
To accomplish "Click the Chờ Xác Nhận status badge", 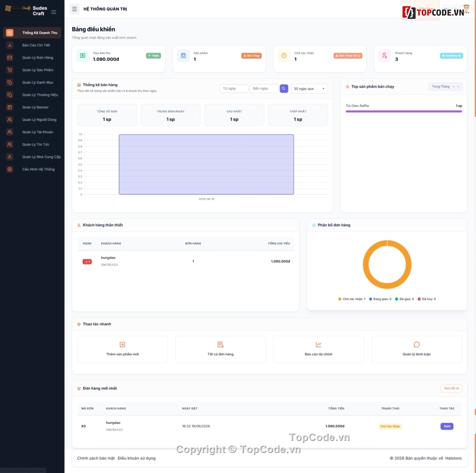I will click(x=390, y=426).
